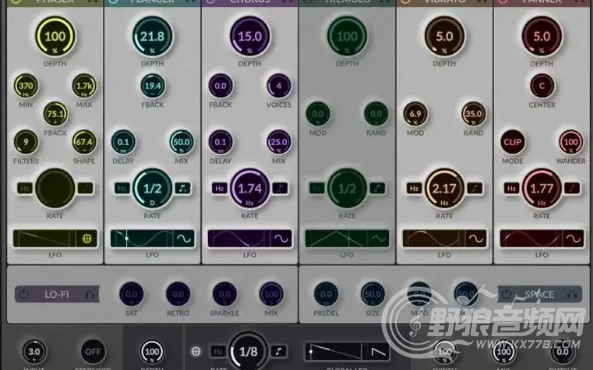Select the Global LFO sawtooth shape icon

tap(378, 352)
